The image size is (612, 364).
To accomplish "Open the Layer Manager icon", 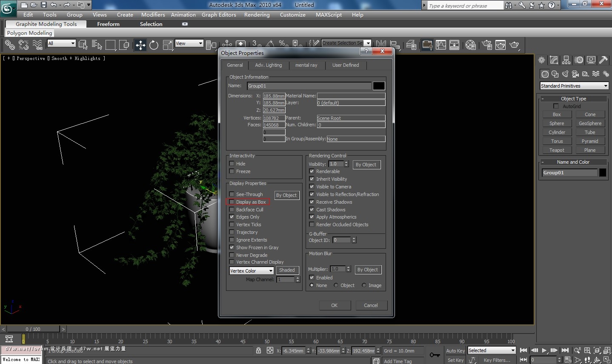I will point(411,45).
